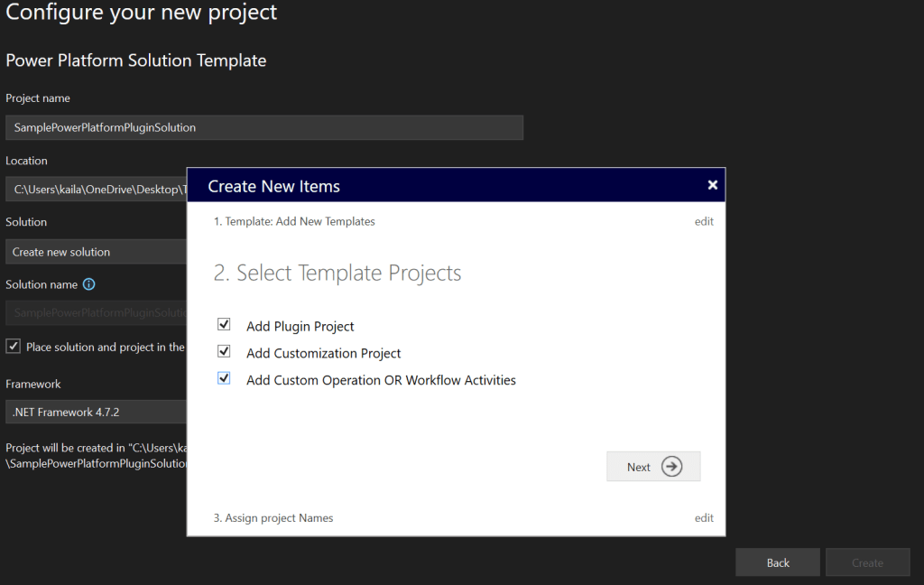Focus the Project name text field

[x=263, y=127]
